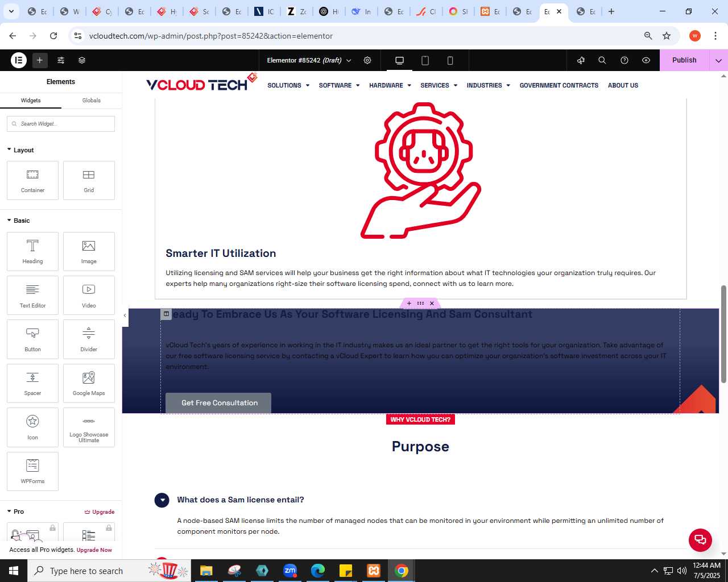728x582 pixels.
Task: Toggle preview changes eye icon
Action: point(646,60)
